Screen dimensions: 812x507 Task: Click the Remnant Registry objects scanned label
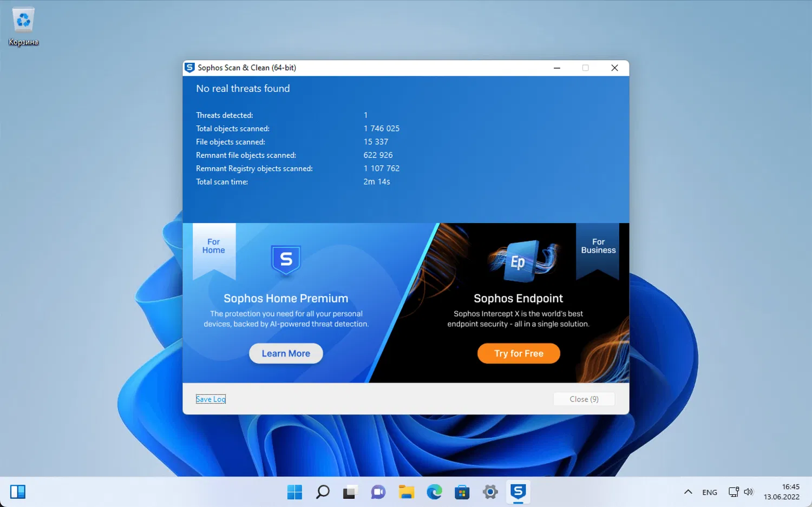[x=254, y=169]
